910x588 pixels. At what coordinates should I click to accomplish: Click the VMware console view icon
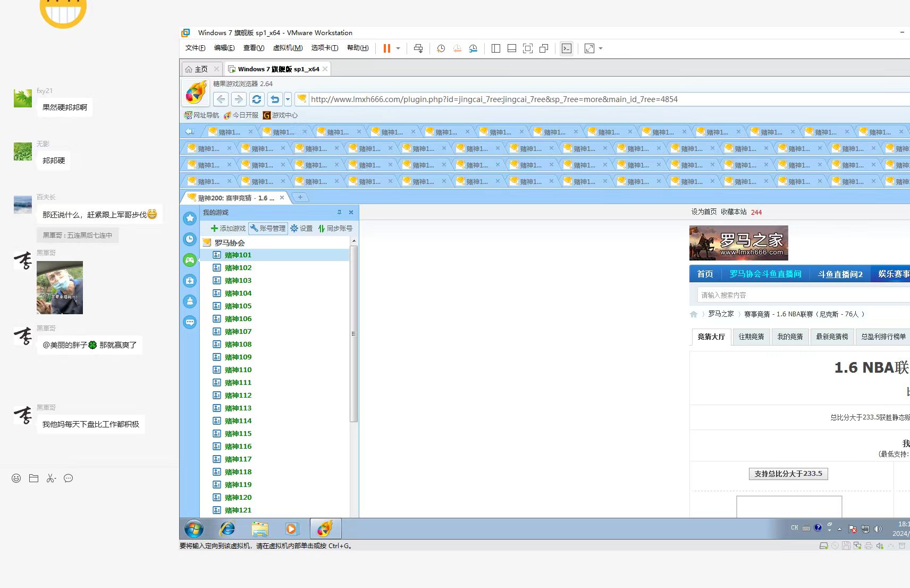(567, 48)
